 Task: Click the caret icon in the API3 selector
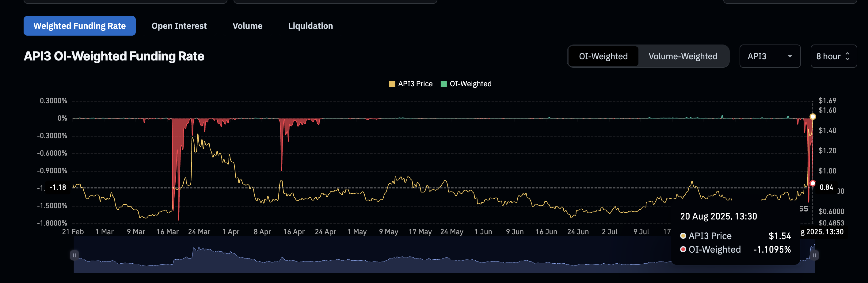pyautogui.click(x=790, y=56)
